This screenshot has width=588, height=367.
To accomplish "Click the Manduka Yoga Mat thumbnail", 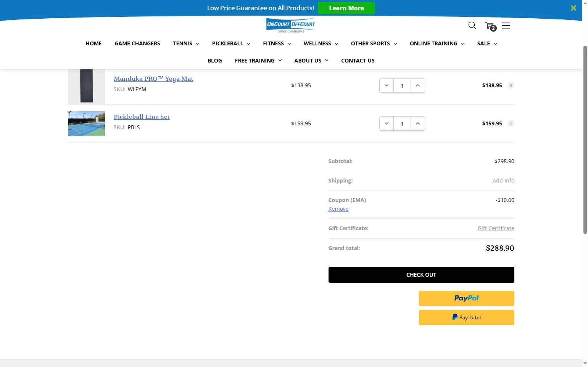I will point(86,87).
